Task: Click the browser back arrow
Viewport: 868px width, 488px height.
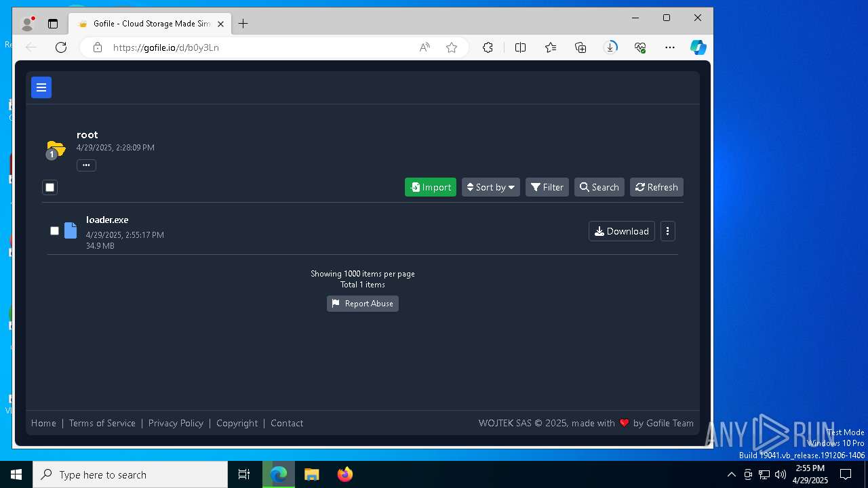Action: point(31,47)
